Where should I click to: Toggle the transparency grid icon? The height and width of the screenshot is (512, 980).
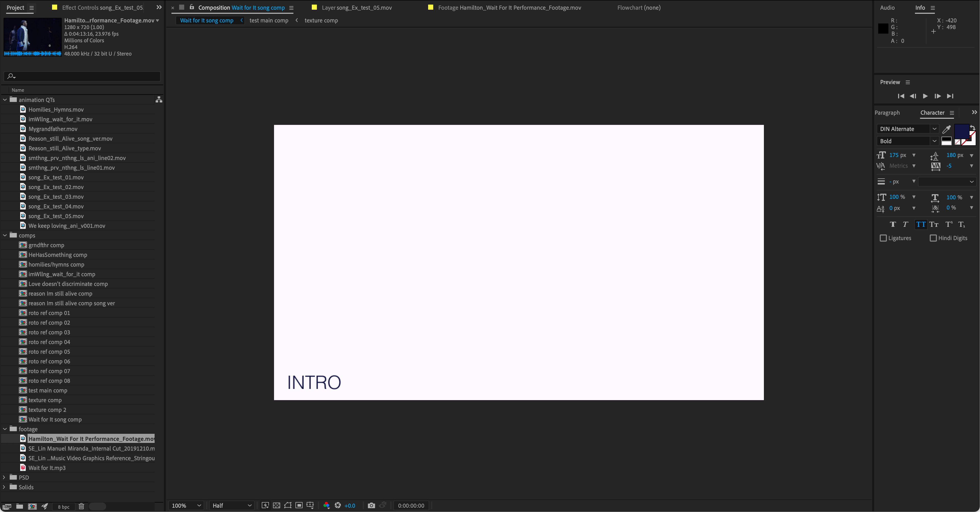click(277, 505)
